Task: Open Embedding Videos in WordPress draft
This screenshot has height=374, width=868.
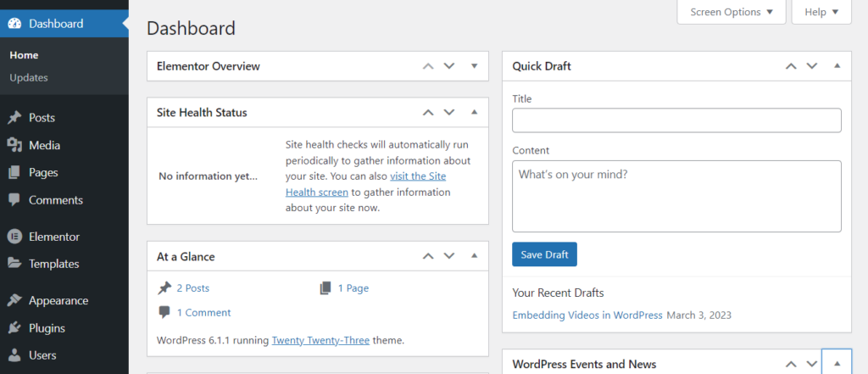Action: pyautogui.click(x=587, y=315)
